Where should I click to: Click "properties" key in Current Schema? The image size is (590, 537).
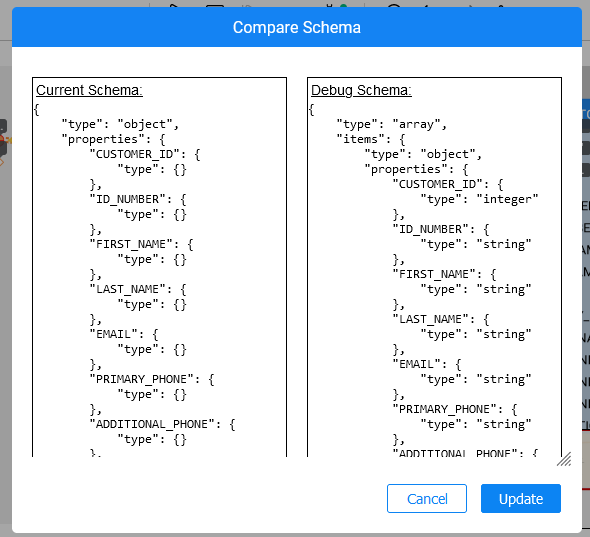click(103, 139)
